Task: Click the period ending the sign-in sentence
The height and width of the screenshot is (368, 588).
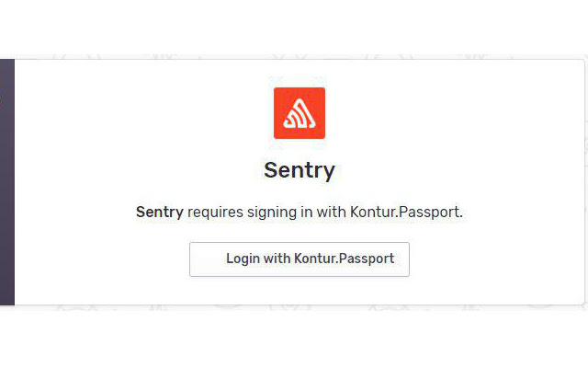Action: tap(461, 214)
